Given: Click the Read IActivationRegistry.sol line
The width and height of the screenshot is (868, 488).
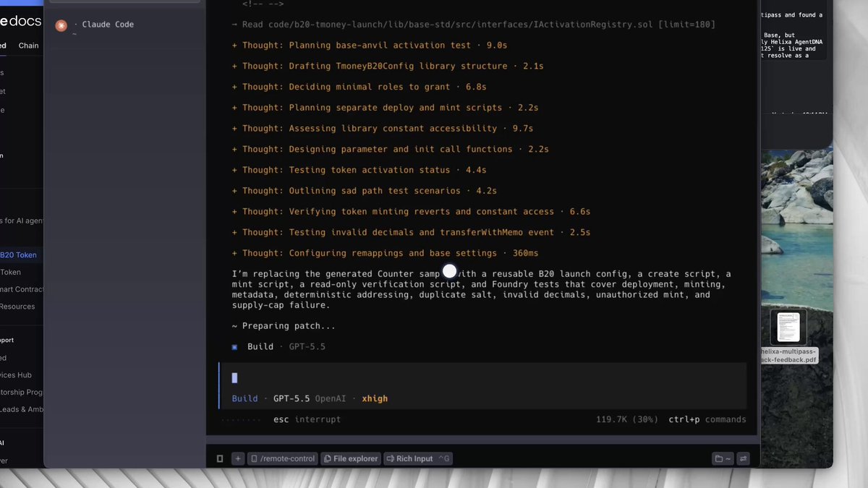Looking at the screenshot, I should point(473,25).
